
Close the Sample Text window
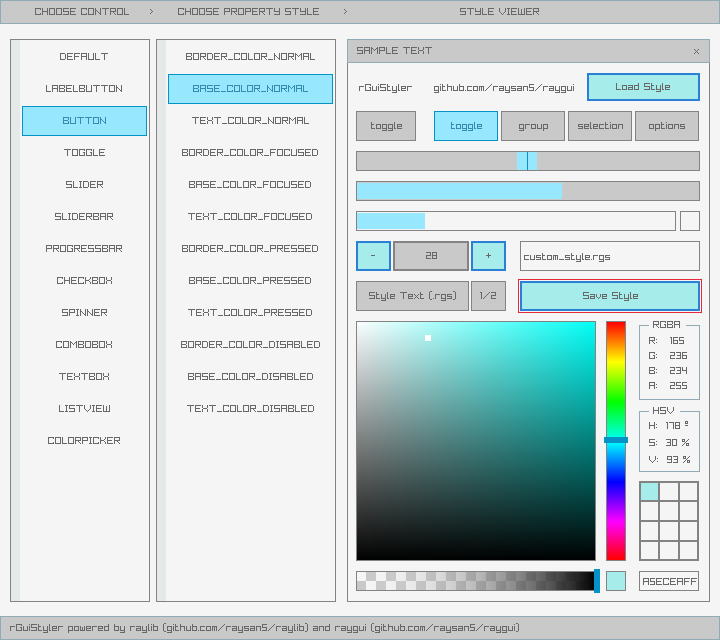point(696,51)
